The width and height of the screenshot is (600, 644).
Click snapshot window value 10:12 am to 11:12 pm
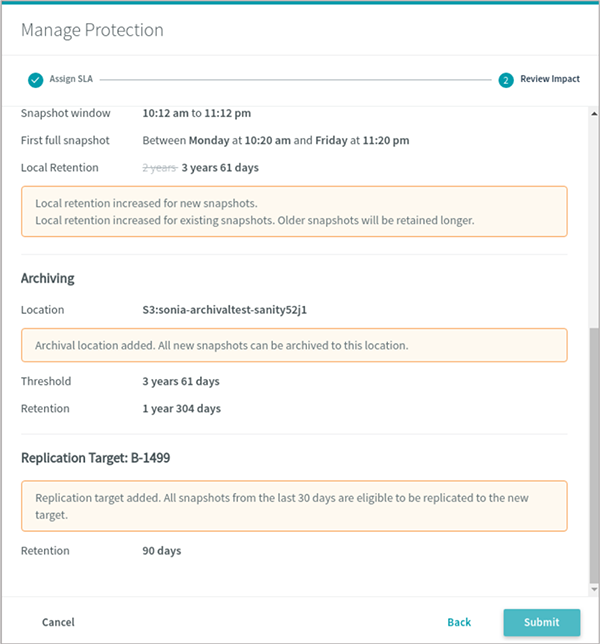click(x=196, y=113)
